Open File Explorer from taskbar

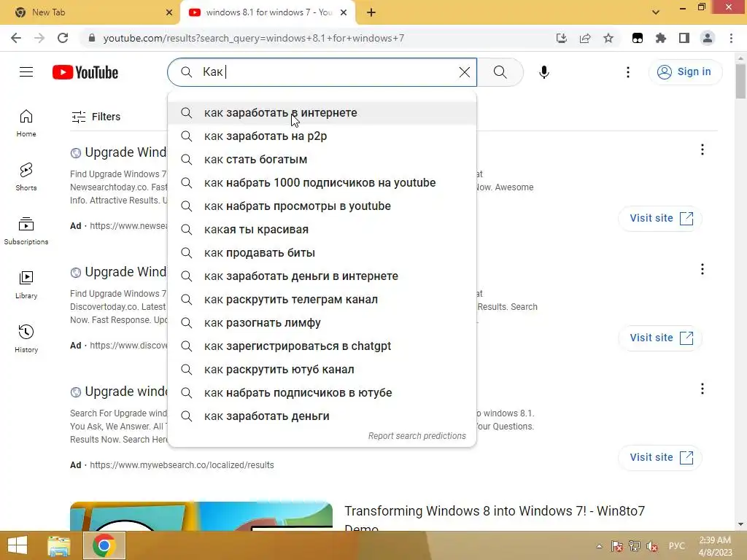[x=59, y=545]
